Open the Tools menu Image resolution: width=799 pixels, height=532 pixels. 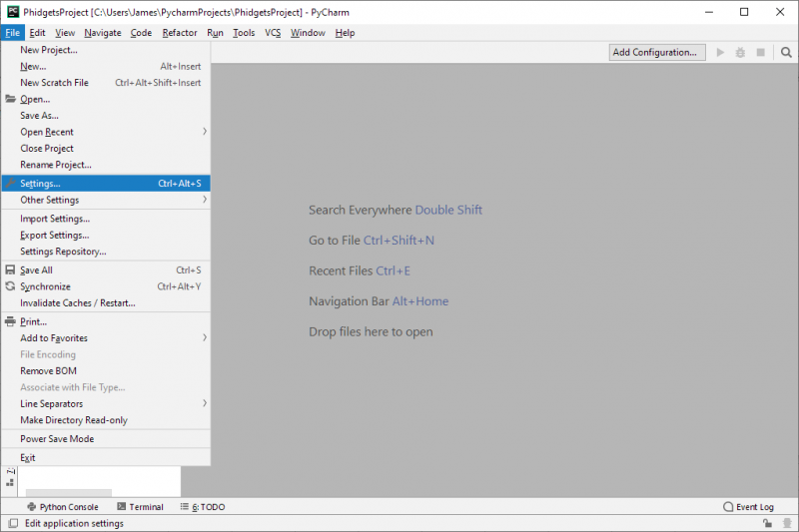pos(244,33)
